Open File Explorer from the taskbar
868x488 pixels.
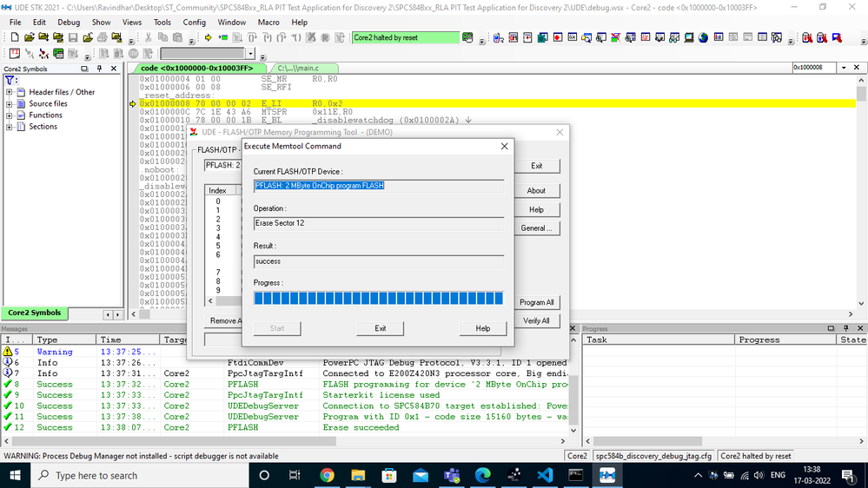[x=358, y=475]
